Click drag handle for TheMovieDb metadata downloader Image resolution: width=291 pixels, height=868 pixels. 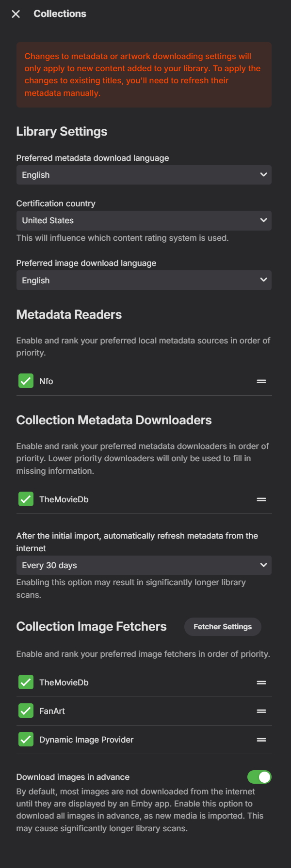pyautogui.click(x=261, y=499)
